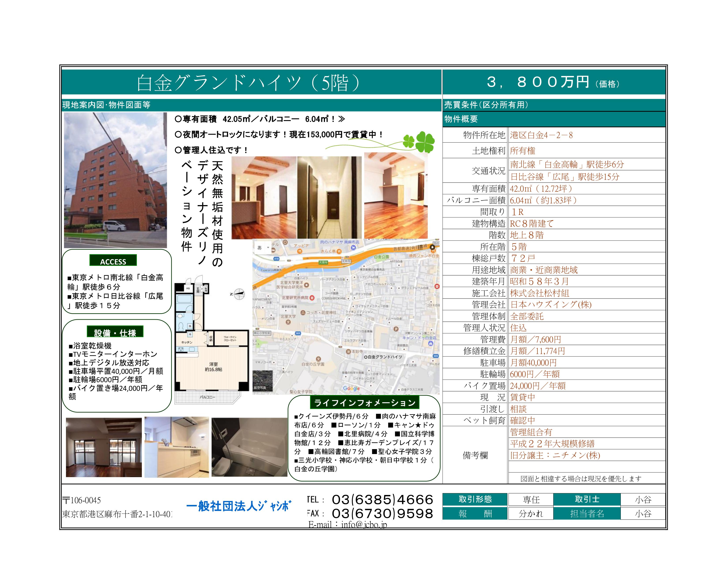Select the 専任 transaction type value
This screenshot has height=563, width=728.
(531, 500)
